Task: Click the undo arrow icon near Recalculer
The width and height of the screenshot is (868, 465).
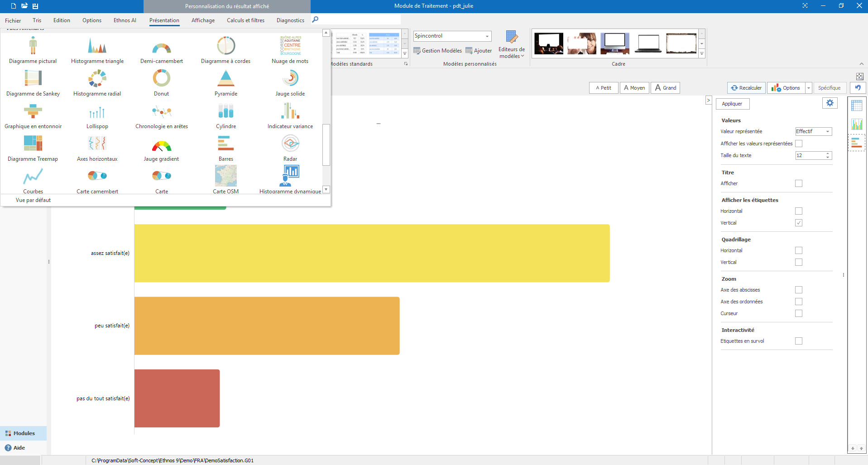Action: (x=858, y=87)
